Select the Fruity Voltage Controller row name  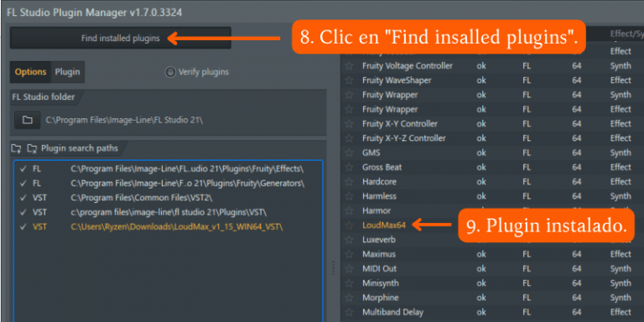coord(408,65)
